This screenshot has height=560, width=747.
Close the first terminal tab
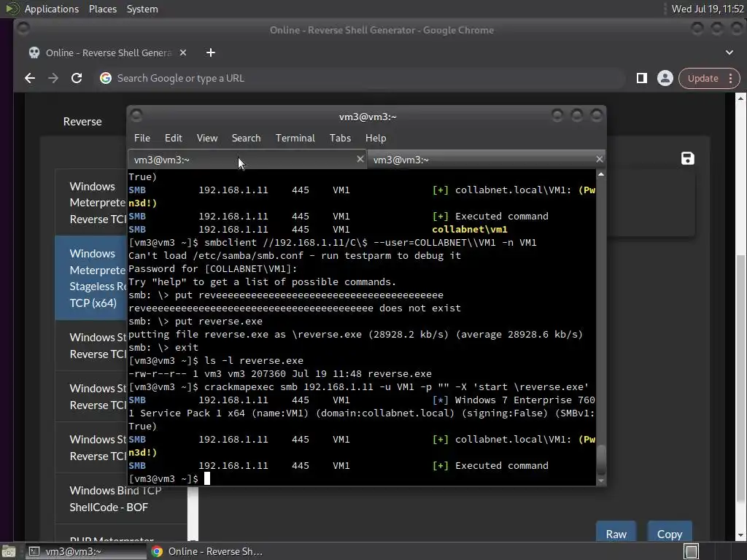click(360, 159)
